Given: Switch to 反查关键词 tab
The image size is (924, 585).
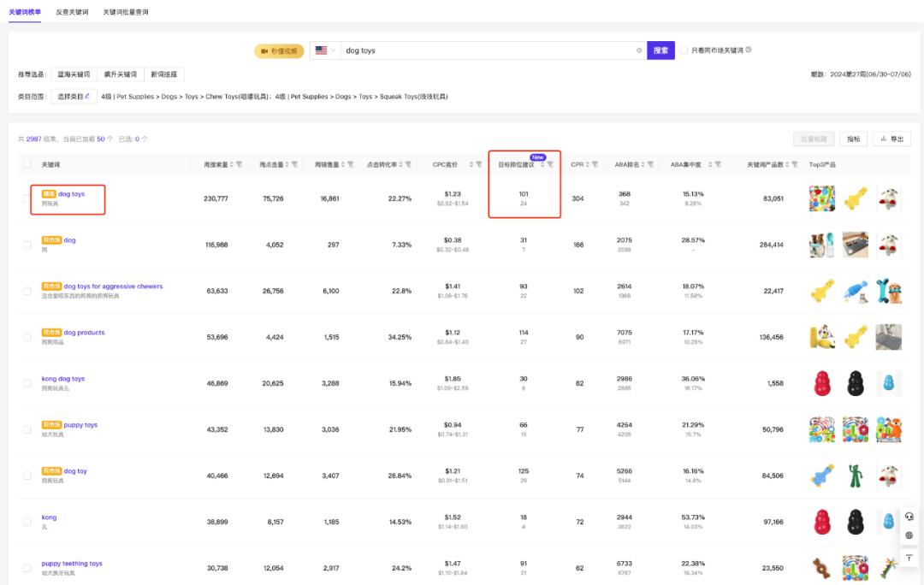Looking at the screenshot, I should (x=72, y=12).
